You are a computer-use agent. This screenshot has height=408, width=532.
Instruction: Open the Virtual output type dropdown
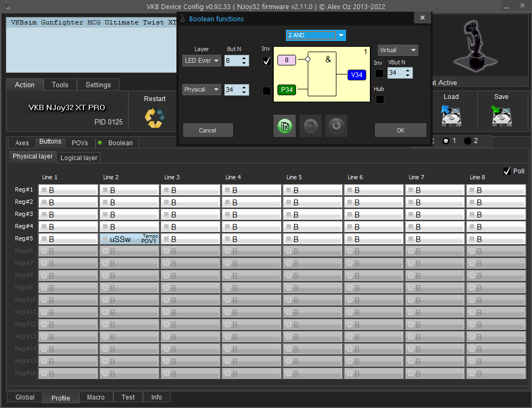tap(398, 50)
